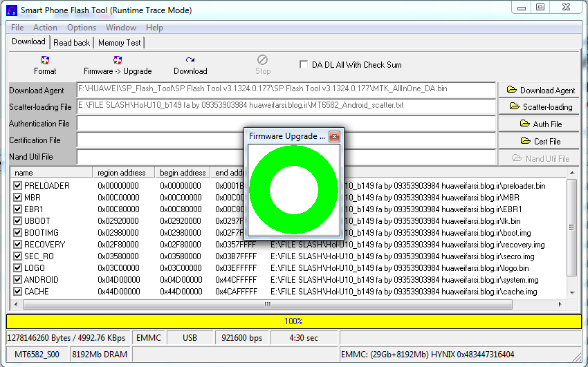
Task: Click the partition list scroll down arrow
Action: [572, 292]
